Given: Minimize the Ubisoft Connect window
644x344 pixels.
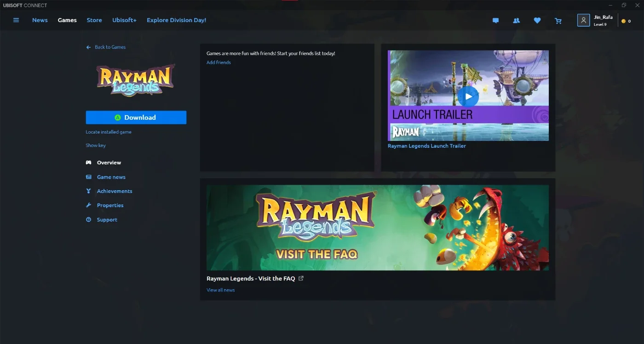Looking at the screenshot, I should (x=610, y=5).
